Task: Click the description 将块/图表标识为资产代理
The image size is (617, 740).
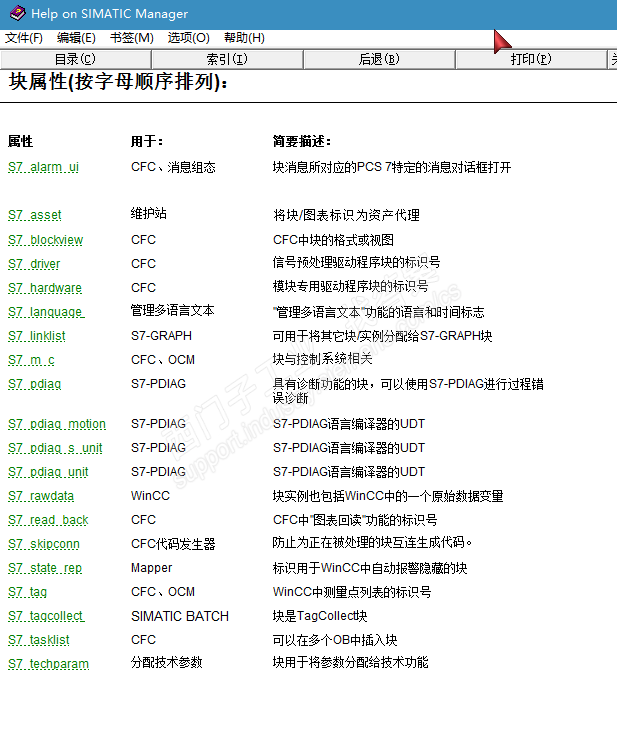Action: [x=347, y=215]
